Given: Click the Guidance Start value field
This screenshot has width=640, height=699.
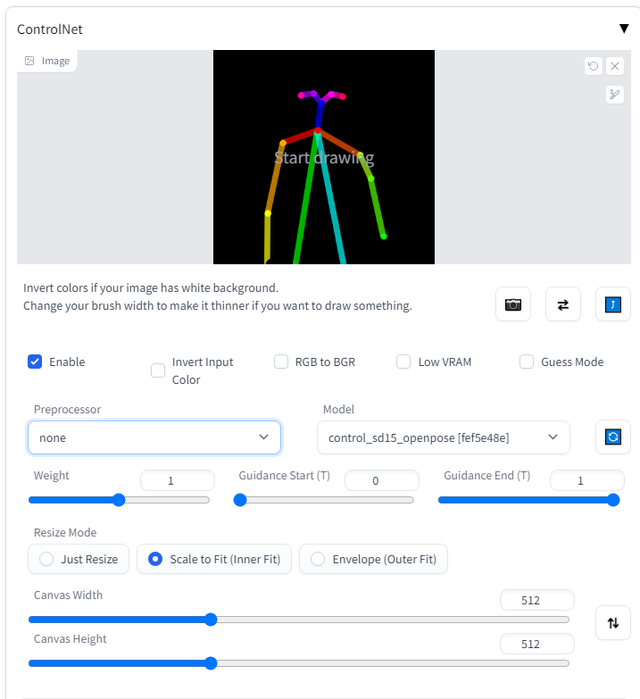Looking at the screenshot, I should click(x=382, y=481).
